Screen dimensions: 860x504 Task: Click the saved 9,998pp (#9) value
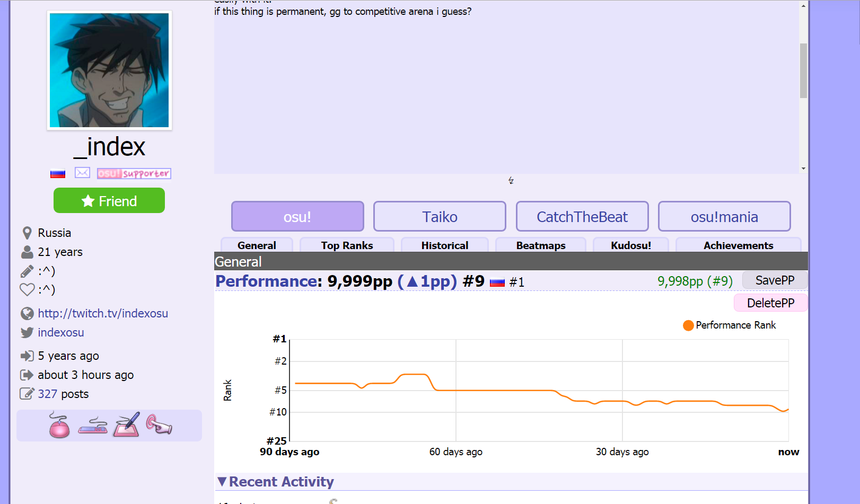695,281
